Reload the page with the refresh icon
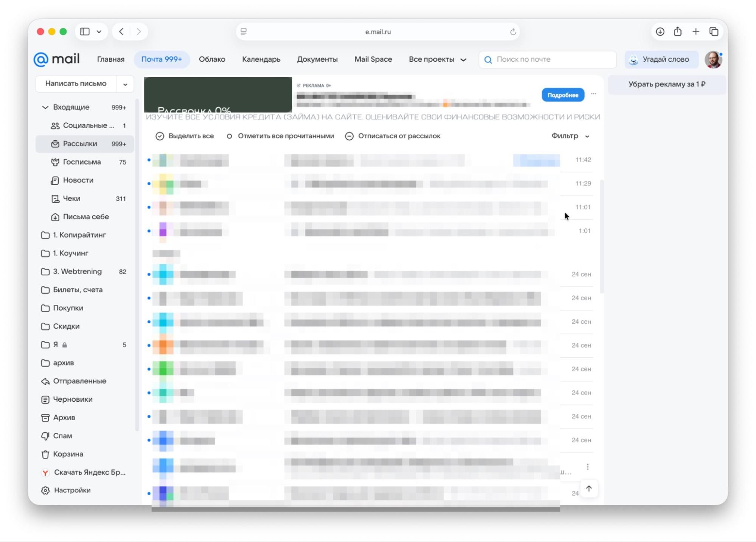 pyautogui.click(x=513, y=32)
